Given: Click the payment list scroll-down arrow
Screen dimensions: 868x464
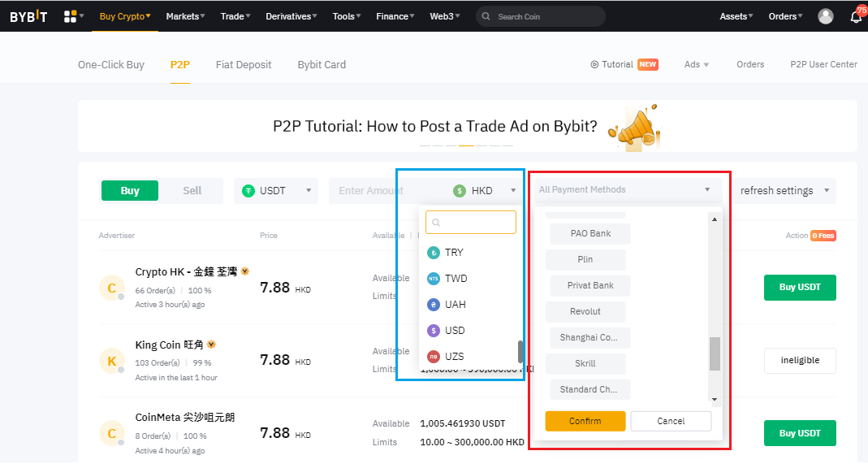Looking at the screenshot, I should coord(715,399).
